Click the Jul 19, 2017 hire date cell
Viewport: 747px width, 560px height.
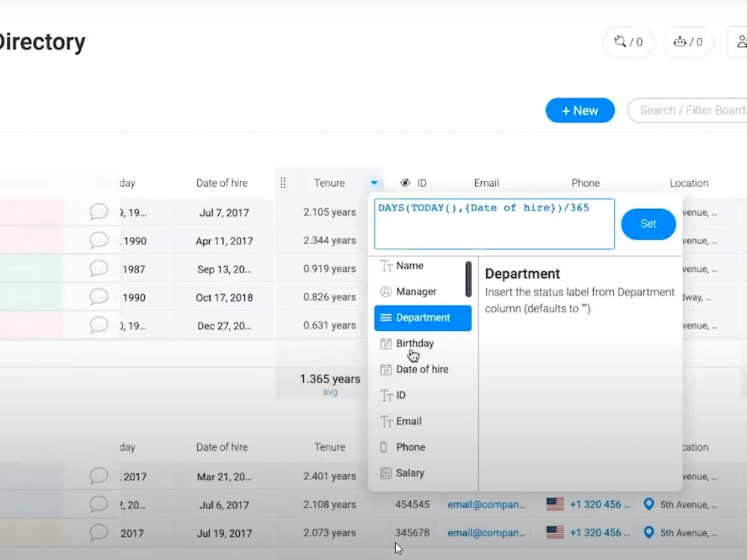tap(224, 533)
